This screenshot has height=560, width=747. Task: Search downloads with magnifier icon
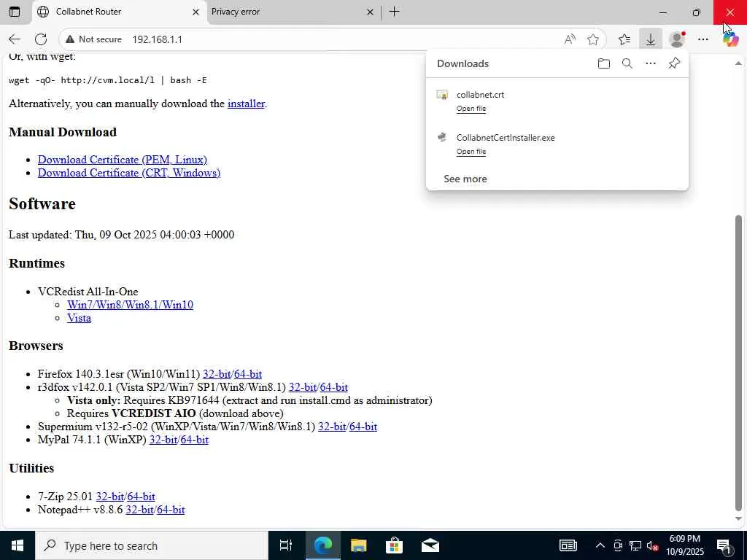tap(627, 63)
